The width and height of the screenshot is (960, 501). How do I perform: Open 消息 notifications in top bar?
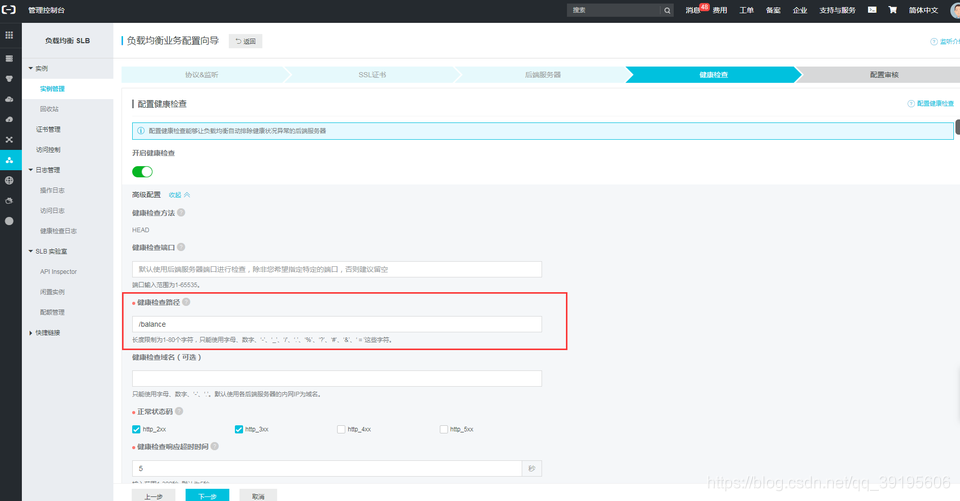[692, 10]
